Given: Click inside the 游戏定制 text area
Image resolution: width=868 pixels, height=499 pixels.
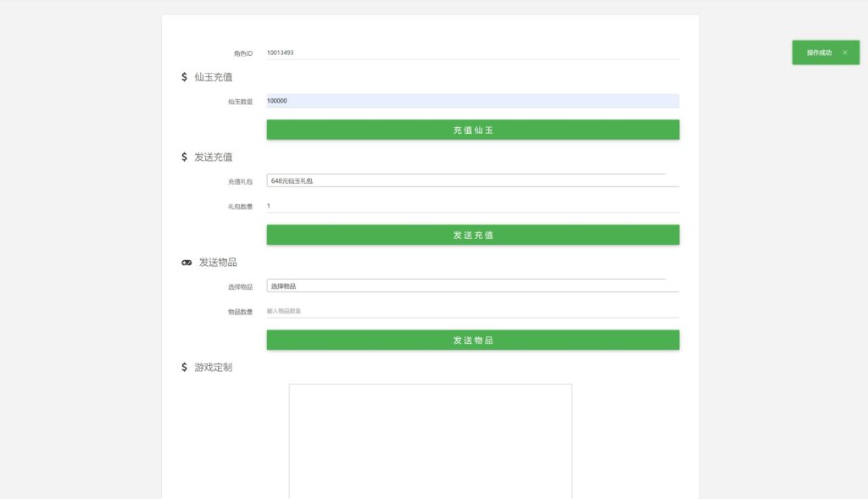Looking at the screenshot, I should [x=430, y=441].
